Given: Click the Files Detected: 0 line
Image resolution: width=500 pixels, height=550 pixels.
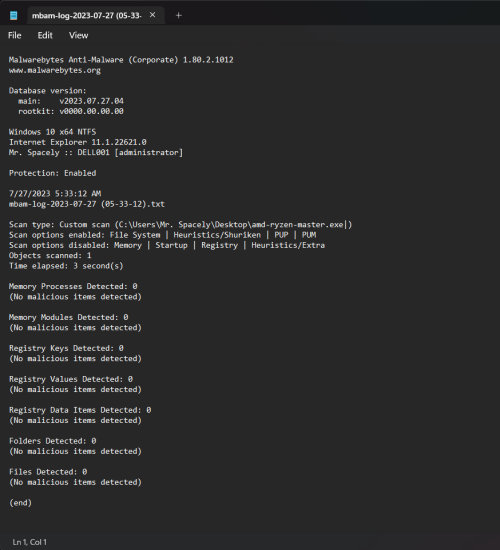Looking at the screenshot, I should [x=48, y=472].
